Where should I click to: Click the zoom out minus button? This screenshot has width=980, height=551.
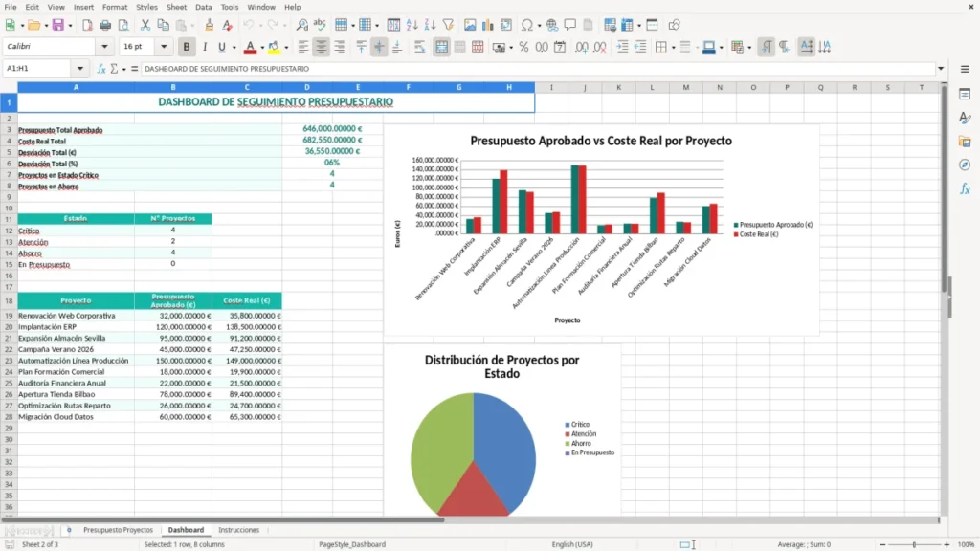(882, 544)
